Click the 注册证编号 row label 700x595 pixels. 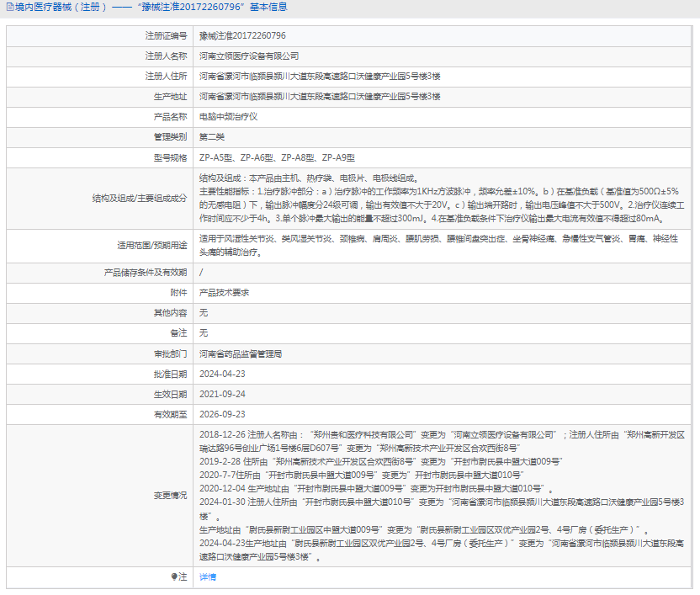pos(166,35)
